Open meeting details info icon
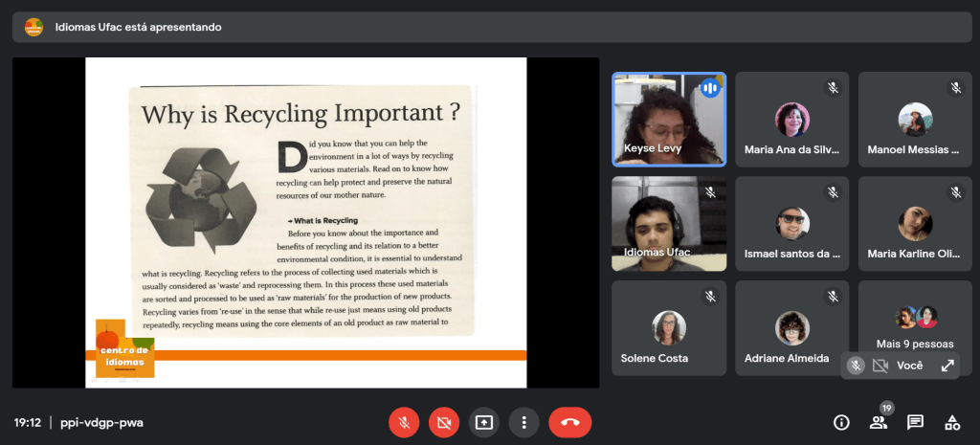The image size is (980, 445). (841, 422)
